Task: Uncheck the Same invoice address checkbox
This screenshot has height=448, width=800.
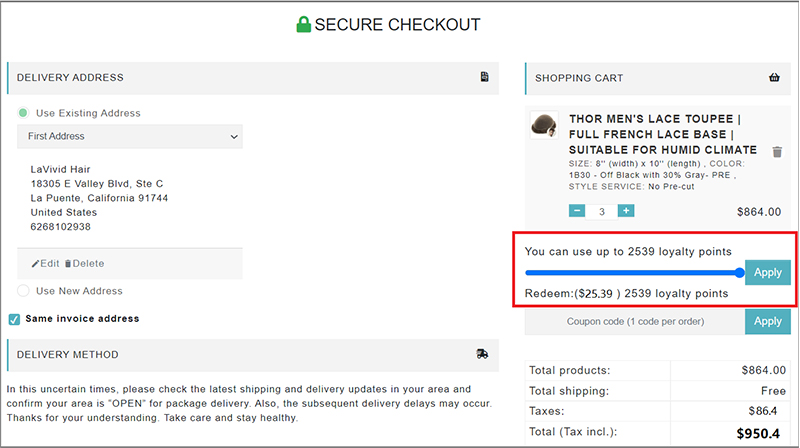Action: click(x=14, y=319)
